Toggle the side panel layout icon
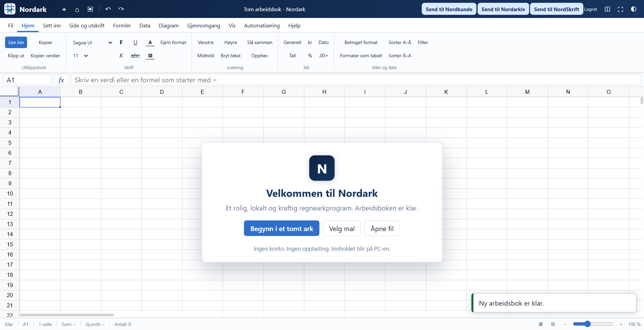The image size is (644, 330). [x=607, y=9]
